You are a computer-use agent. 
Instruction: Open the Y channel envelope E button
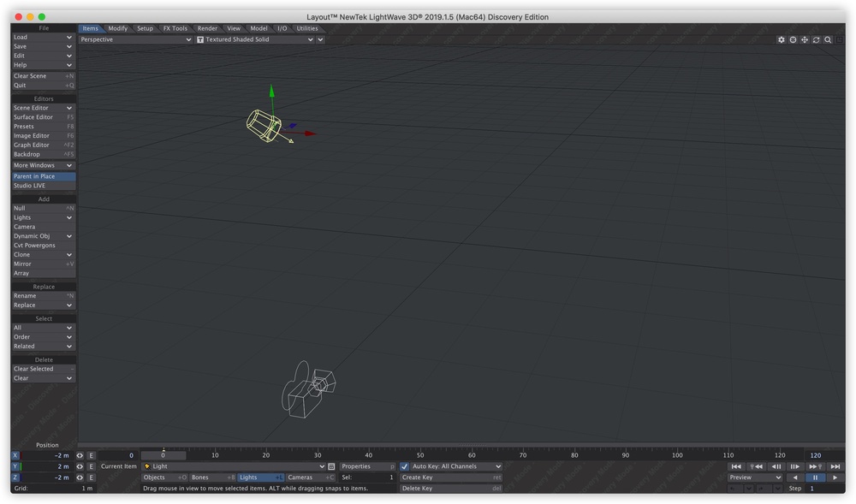[x=92, y=467]
